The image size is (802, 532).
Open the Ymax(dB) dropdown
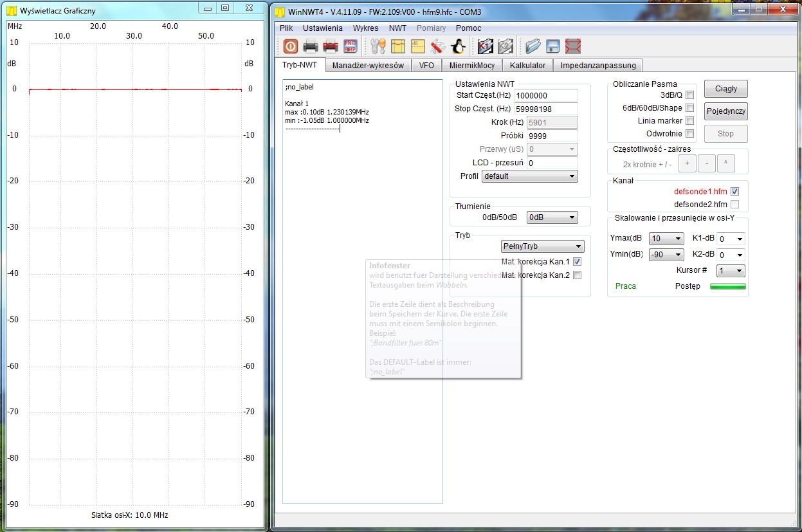(x=666, y=239)
